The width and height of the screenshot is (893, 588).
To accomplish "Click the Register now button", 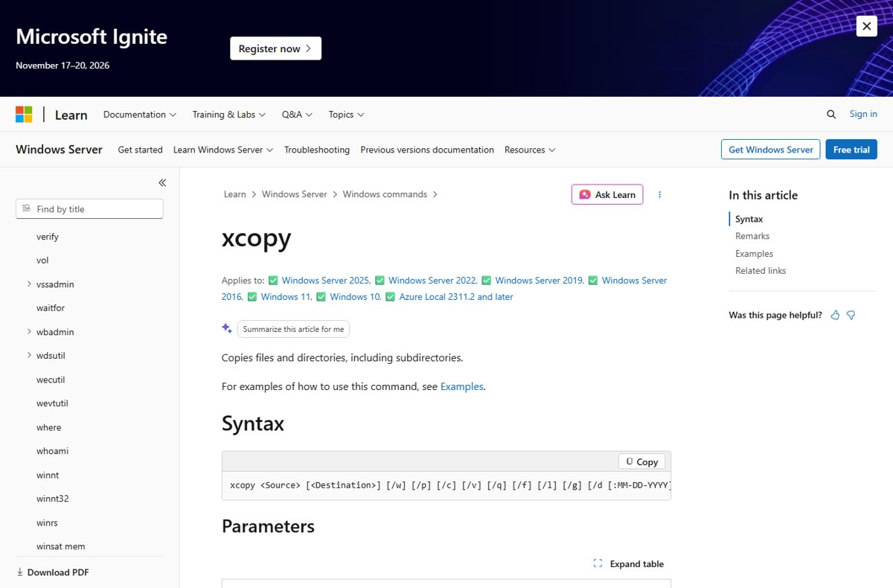I will point(275,48).
